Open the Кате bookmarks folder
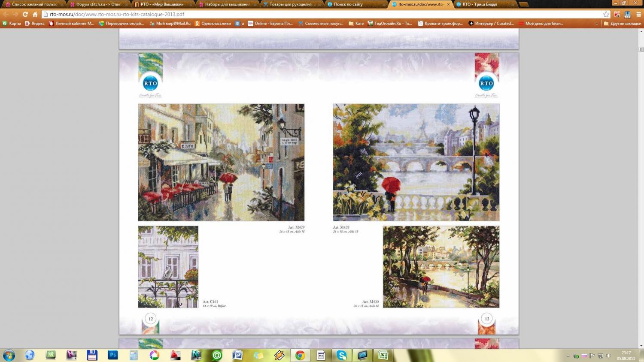The height and width of the screenshot is (362, 644). 356,24
